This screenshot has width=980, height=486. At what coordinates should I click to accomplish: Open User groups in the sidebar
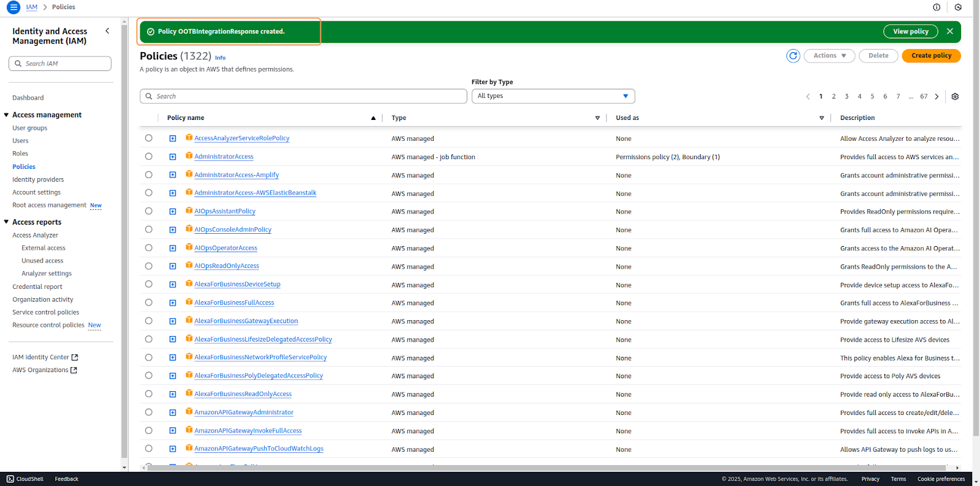(x=29, y=128)
